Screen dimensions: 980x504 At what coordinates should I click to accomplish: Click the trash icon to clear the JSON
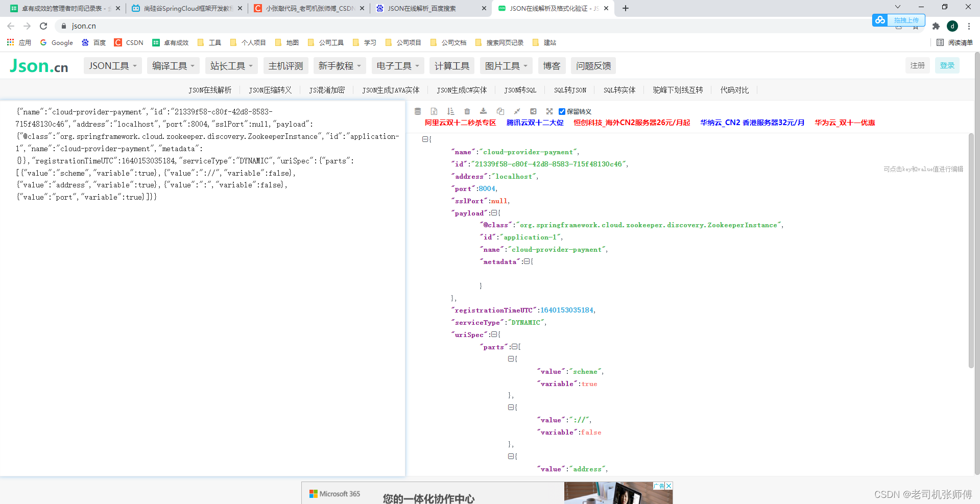[x=467, y=111]
